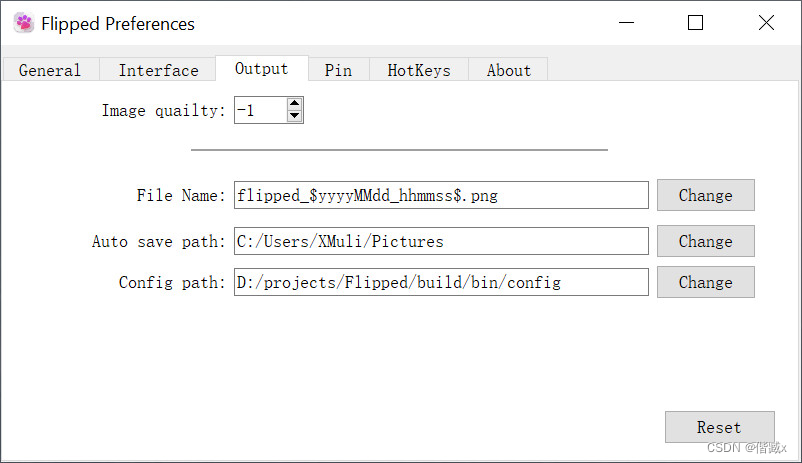
Task: Change the Config path
Action: point(706,282)
